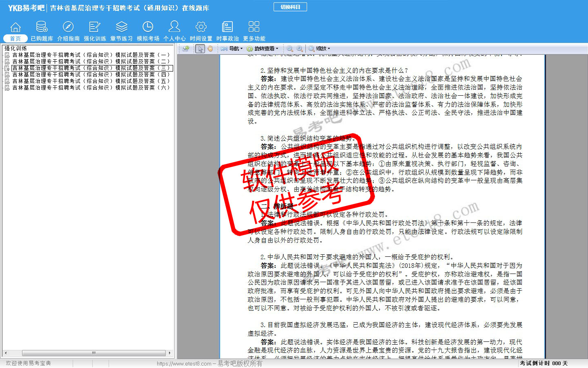The height and width of the screenshot is (368, 588).
Task: Enter the 模拟考场 mock exam
Action: (148, 31)
